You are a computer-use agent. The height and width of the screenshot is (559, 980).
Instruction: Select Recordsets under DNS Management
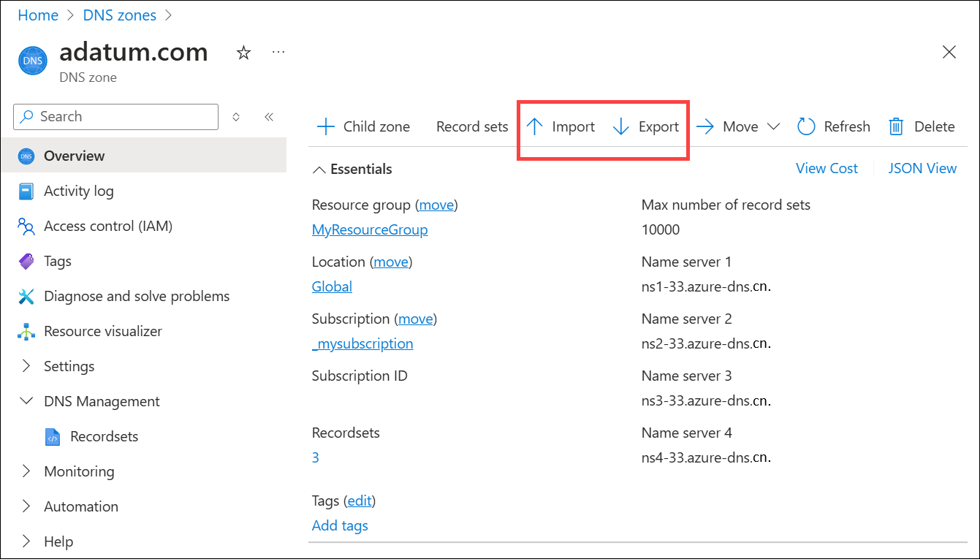pos(104,436)
